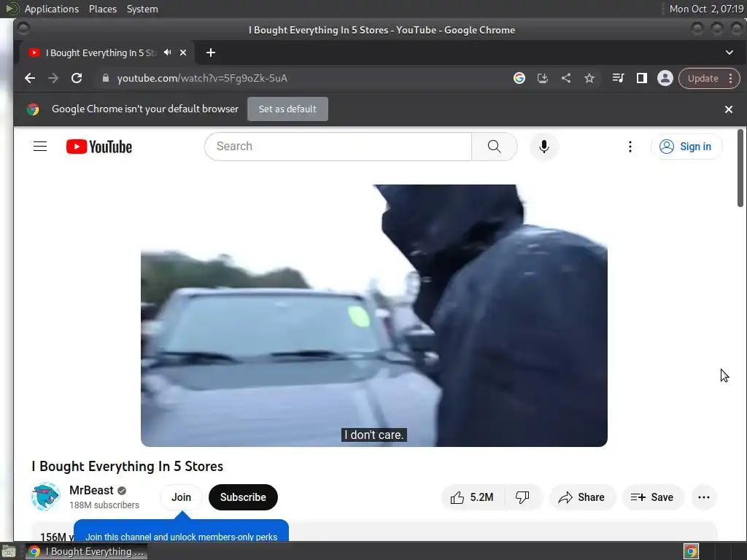Open the MrBeast channel name link

pyautogui.click(x=91, y=490)
